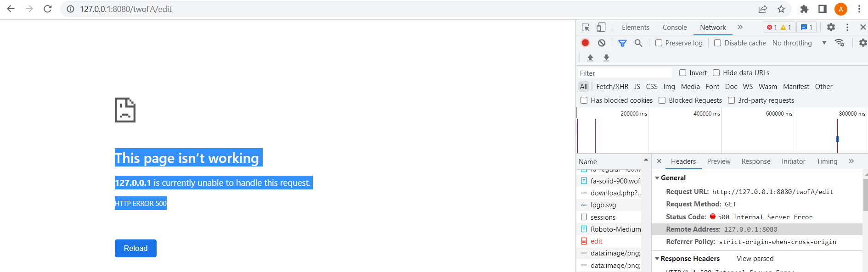868x272 pixels.
Task: Open Network panel settings gear
Action: pos(862,43)
